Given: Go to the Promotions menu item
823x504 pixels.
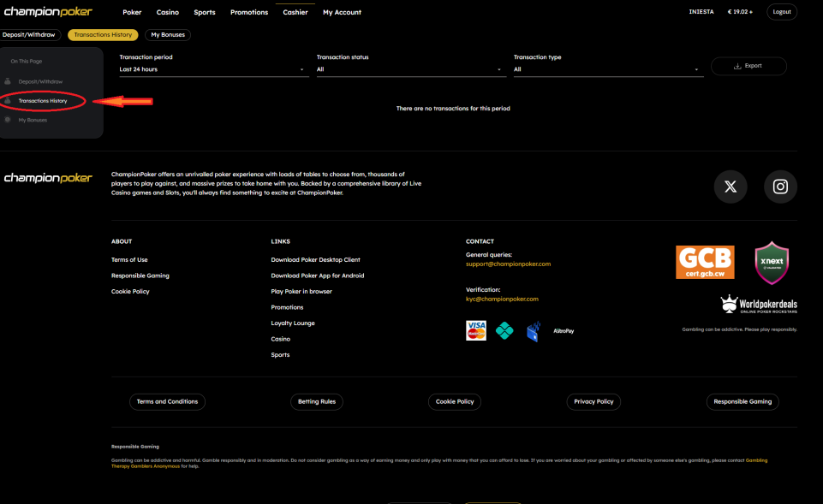Looking at the screenshot, I should pyautogui.click(x=249, y=13).
